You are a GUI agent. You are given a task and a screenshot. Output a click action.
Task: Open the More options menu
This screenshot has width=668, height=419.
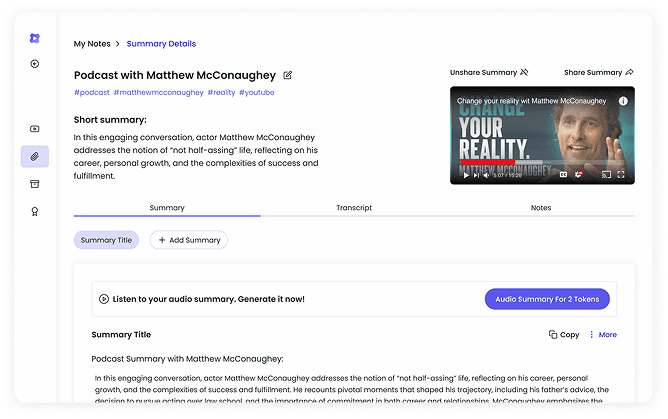(603, 335)
